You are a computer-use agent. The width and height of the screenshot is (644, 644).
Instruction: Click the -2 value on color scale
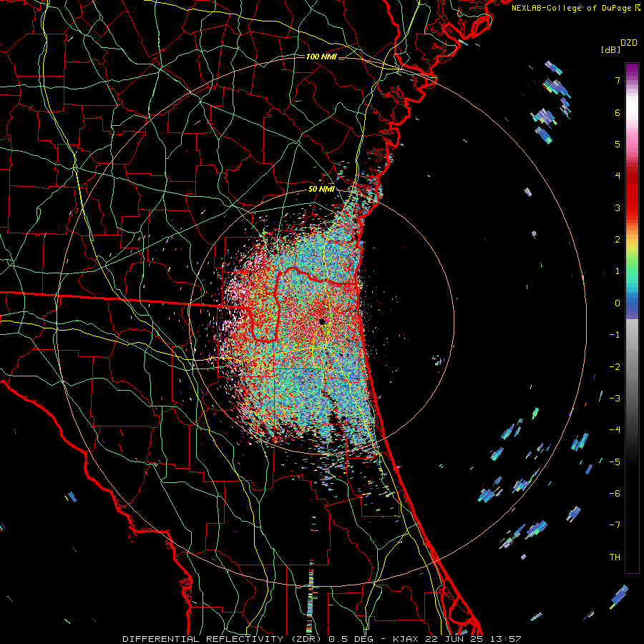[x=615, y=367]
